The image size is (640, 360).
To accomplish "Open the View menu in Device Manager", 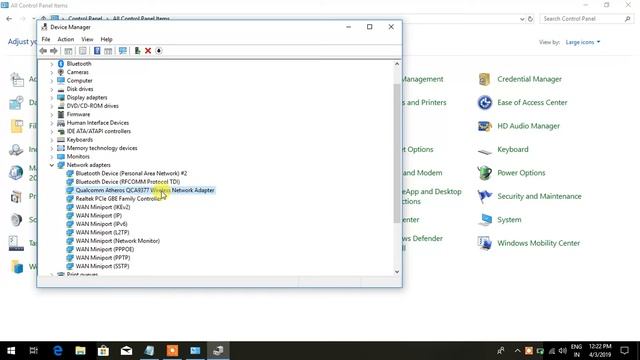I will coord(87,39).
